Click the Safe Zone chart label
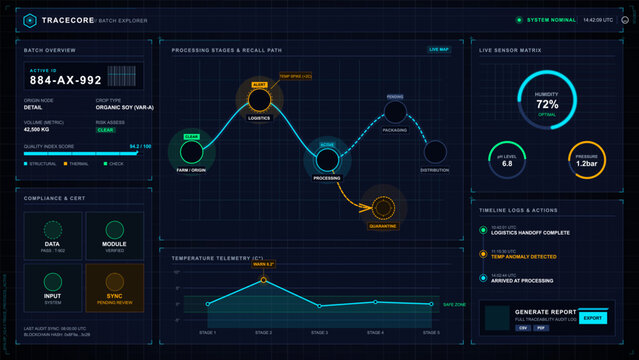This screenshot has height=360, width=639. (x=454, y=305)
